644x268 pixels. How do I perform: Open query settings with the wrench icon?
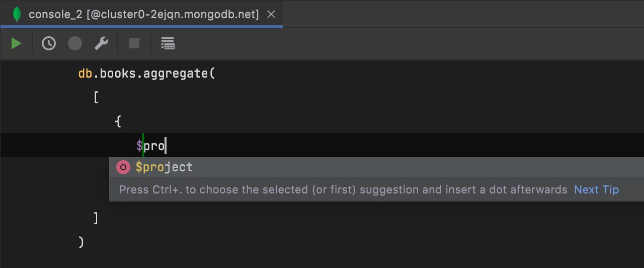pyautogui.click(x=101, y=44)
